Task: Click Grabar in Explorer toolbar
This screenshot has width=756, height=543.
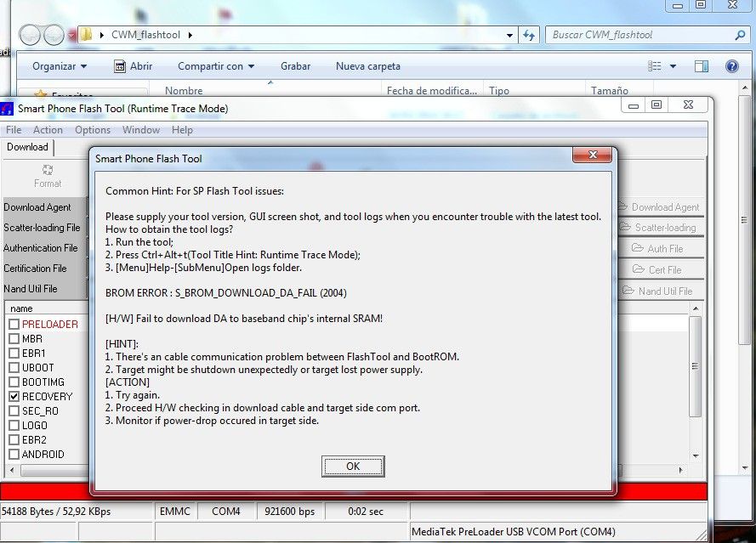Action: coord(296,66)
